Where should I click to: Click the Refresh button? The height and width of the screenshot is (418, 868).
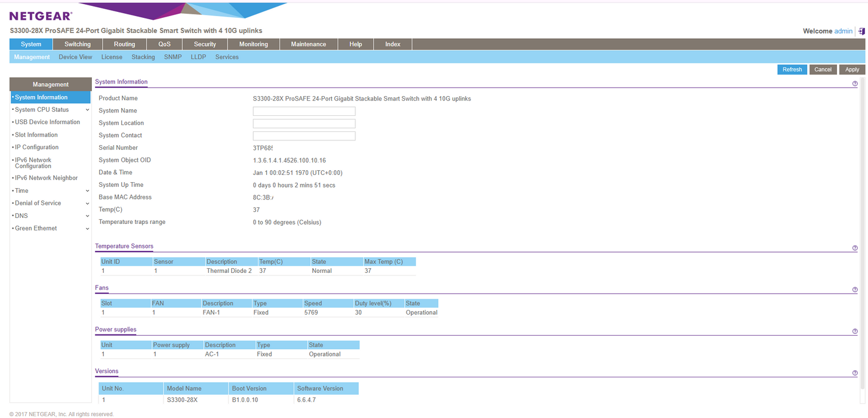point(792,70)
